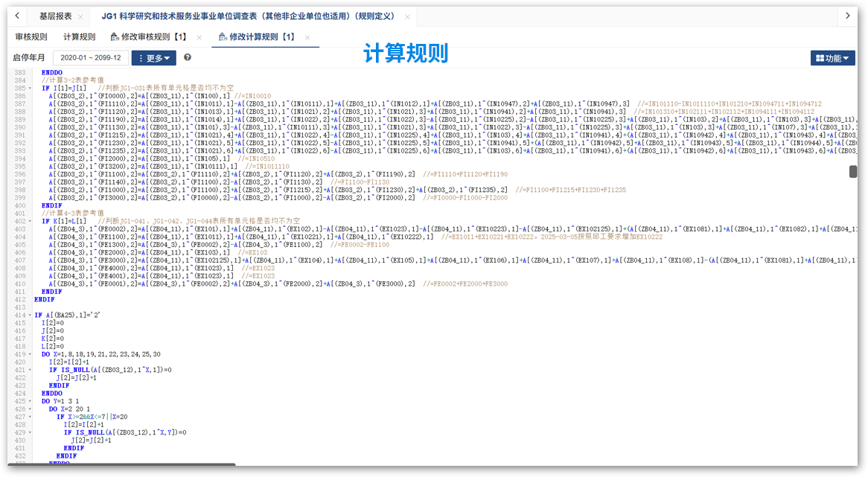This screenshot has height=477, width=868.
Task: Click the 启停年月 date range field
Action: [90, 58]
